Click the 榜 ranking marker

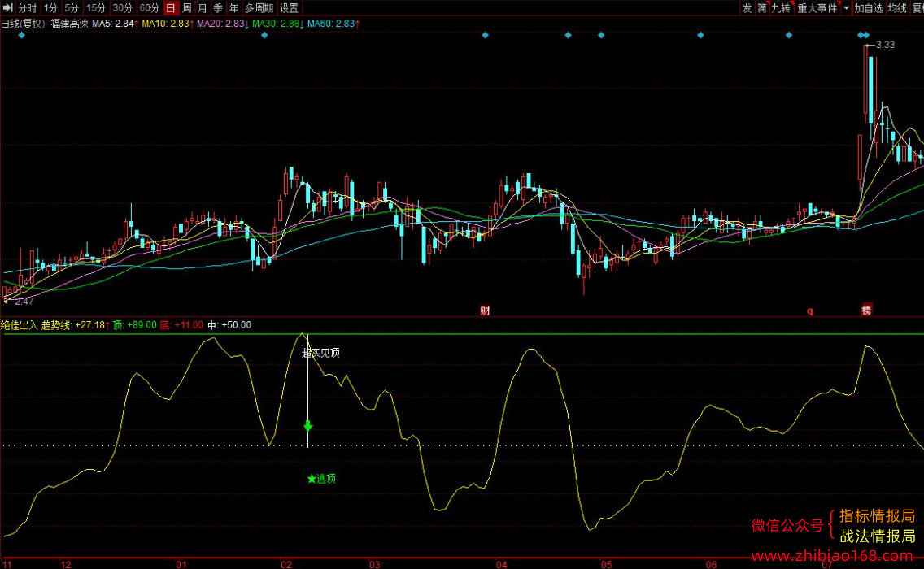[x=866, y=310]
